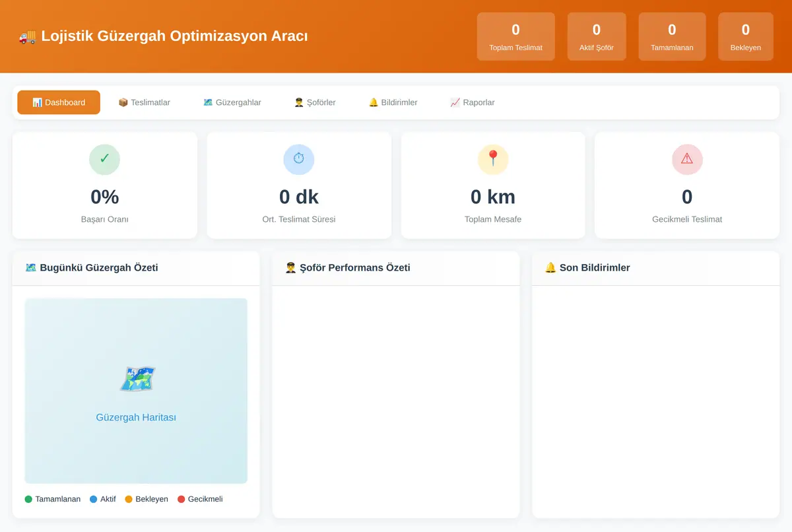This screenshot has width=792, height=532.
Task: Click the Şoför Performans Özeti heading
Action: [x=355, y=267]
